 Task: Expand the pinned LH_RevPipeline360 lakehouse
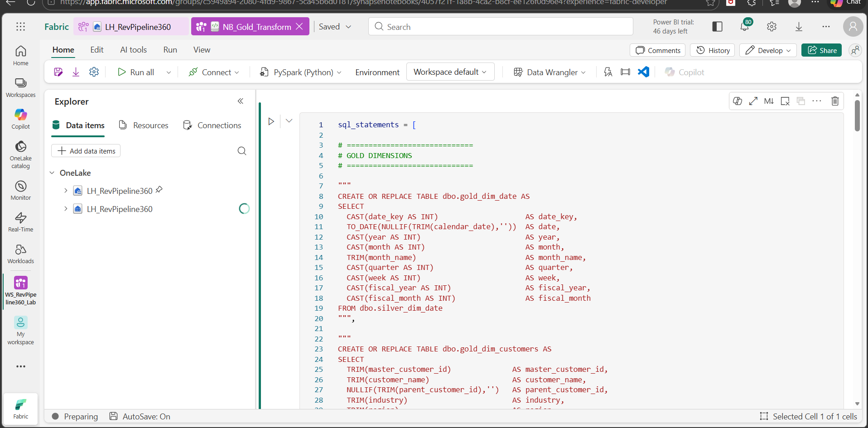(66, 191)
